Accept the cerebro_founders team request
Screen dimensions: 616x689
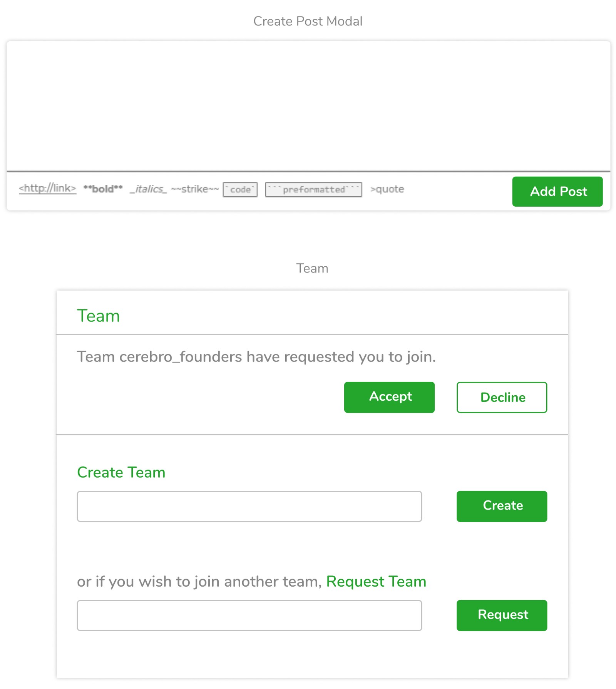point(389,397)
